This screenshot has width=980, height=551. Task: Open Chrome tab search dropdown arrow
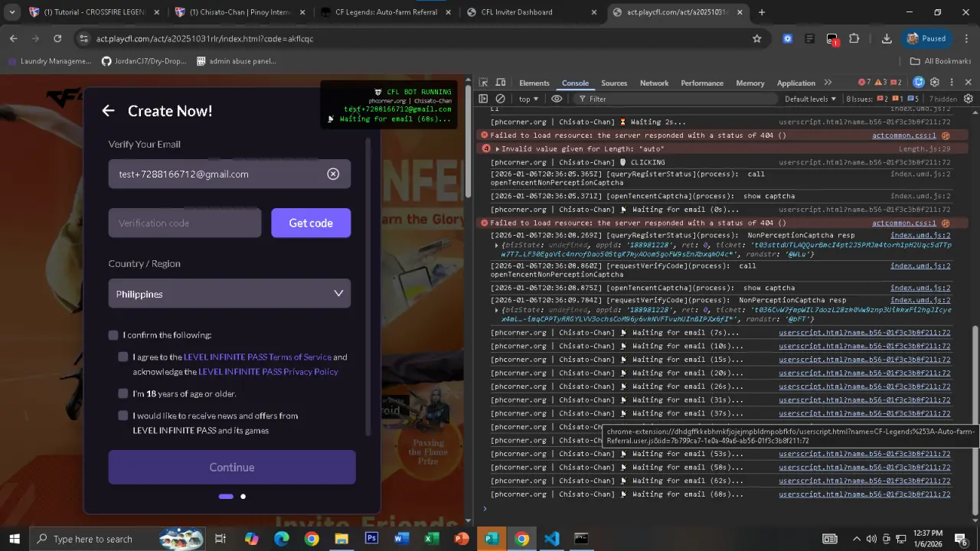(x=12, y=12)
